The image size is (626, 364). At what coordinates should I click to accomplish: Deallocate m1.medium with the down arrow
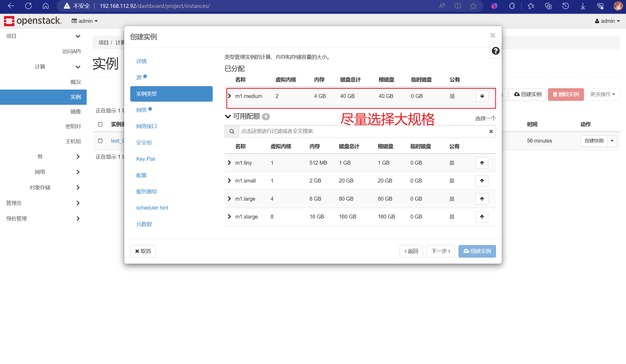tap(482, 96)
